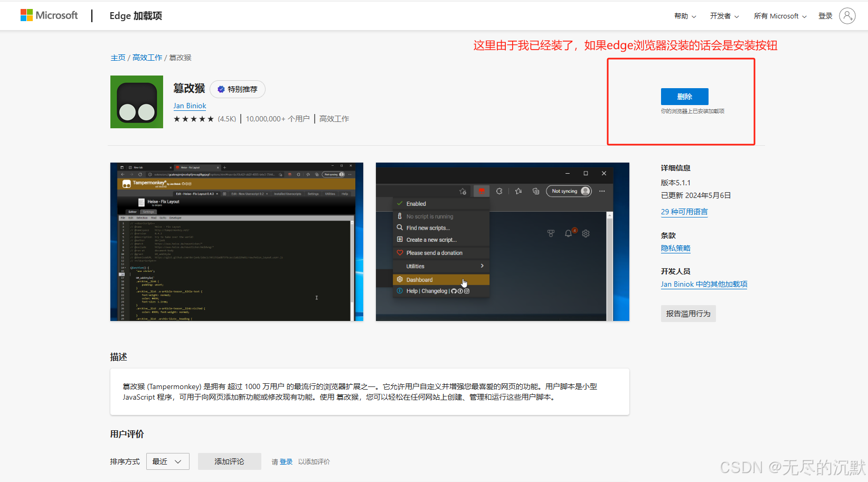Click the 特别推荐 badge

coord(238,89)
